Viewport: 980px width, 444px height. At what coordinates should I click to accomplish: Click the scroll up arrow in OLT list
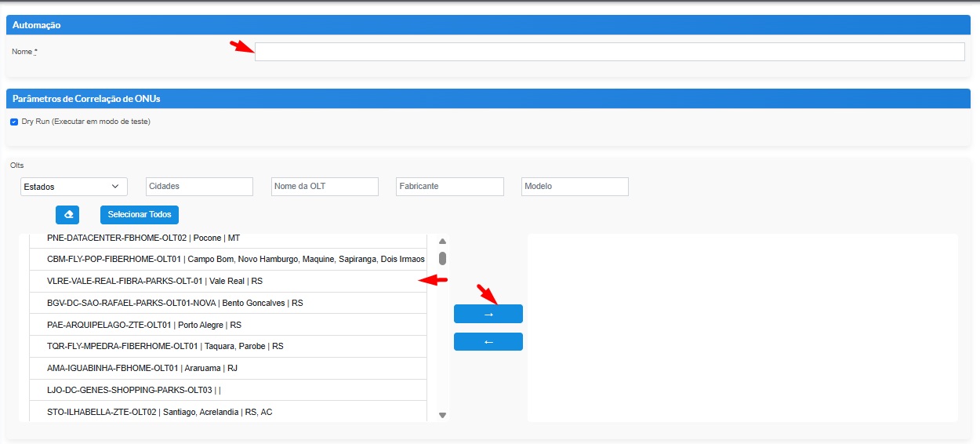tap(442, 242)
